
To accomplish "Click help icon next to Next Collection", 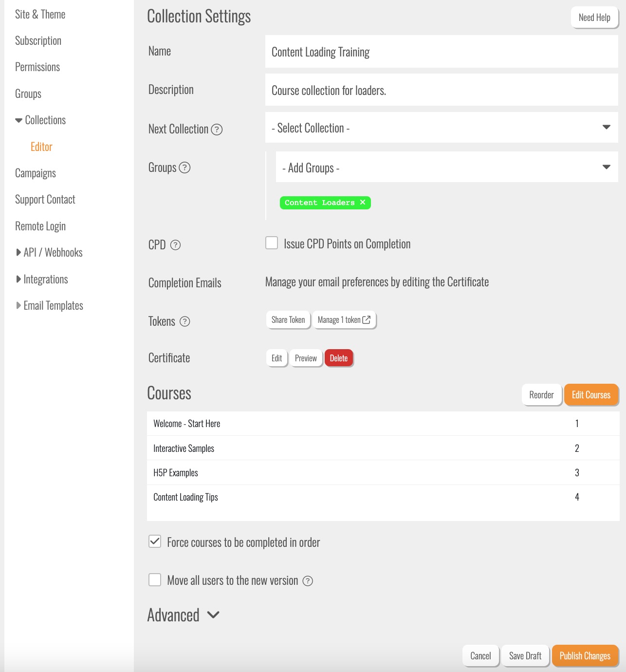I will 217,130.
